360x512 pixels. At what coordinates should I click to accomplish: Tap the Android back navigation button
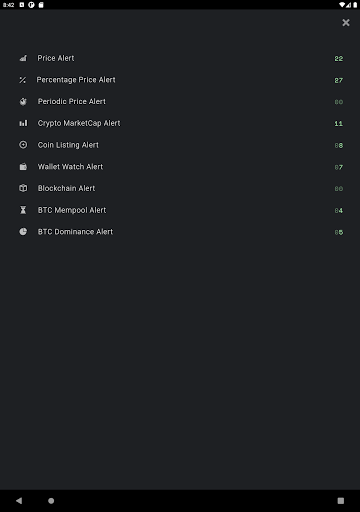tap(19, 500)
